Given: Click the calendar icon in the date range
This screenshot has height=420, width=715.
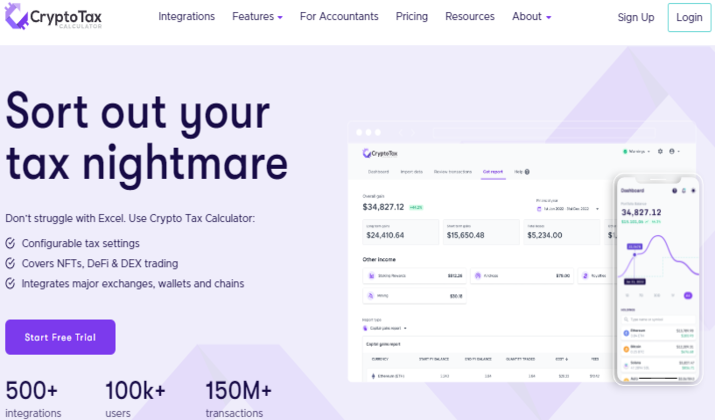Looking at the screenshot, I should [539, 209].
